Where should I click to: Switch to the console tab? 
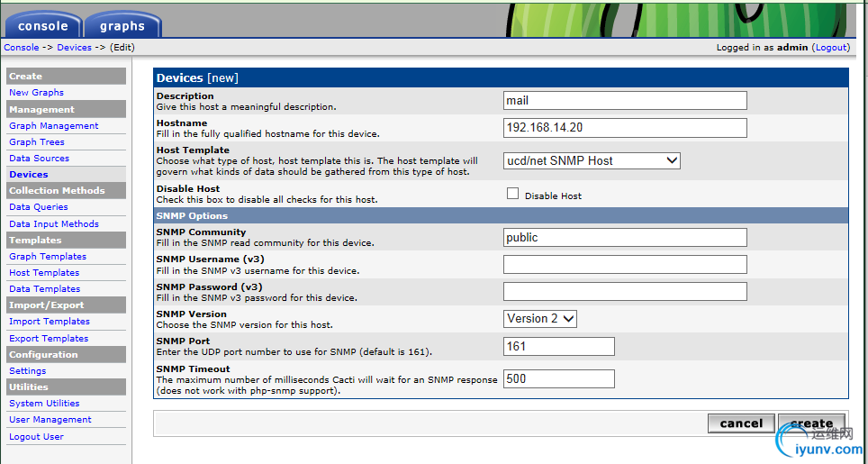pos(43,26)
